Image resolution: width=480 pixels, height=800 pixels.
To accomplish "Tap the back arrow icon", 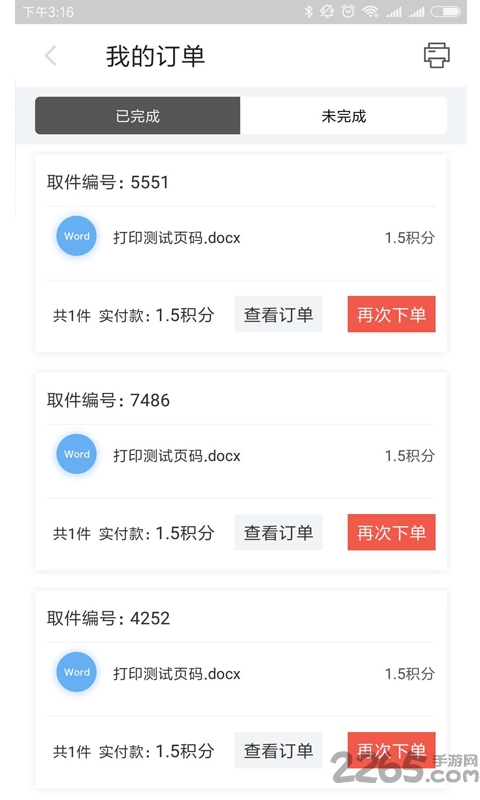I will point(50,56).
